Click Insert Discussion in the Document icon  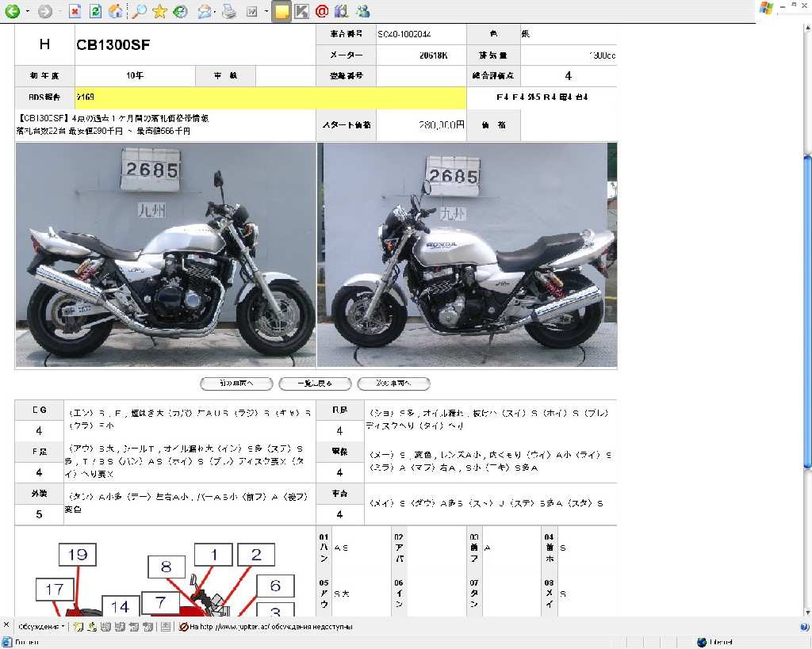tap(79, 627)
